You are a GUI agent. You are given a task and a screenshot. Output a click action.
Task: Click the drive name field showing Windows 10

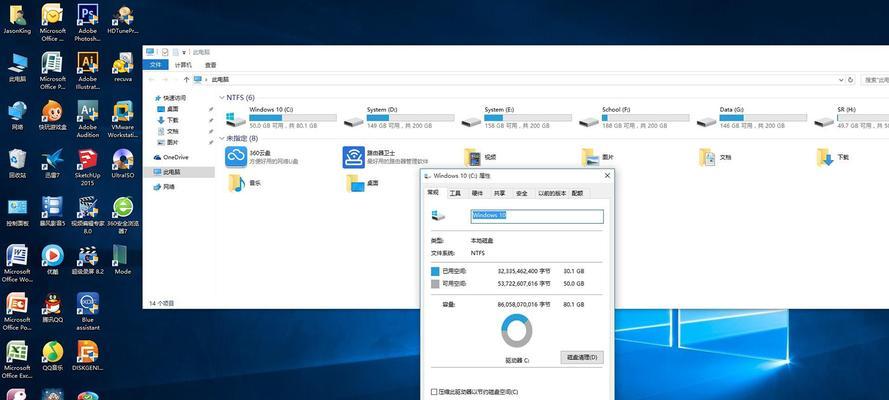pos(537,216)
